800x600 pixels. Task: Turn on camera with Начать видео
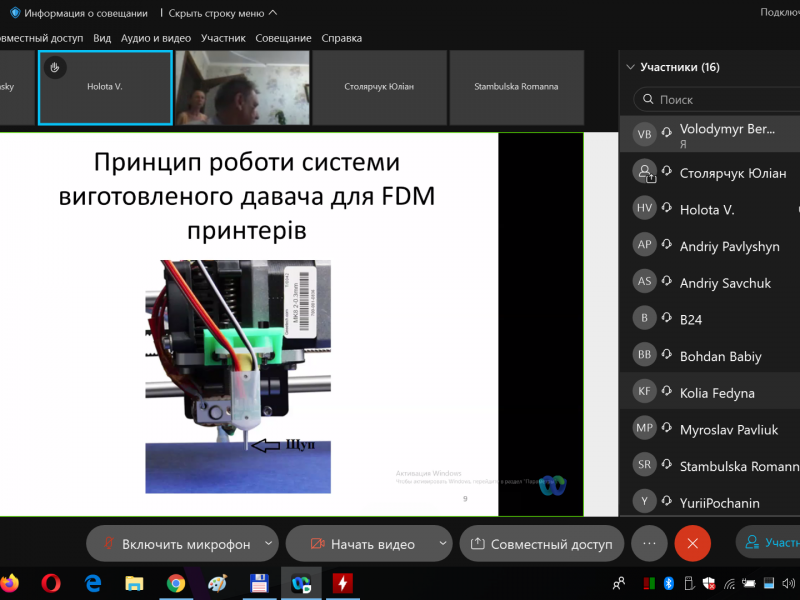[361, 544]
